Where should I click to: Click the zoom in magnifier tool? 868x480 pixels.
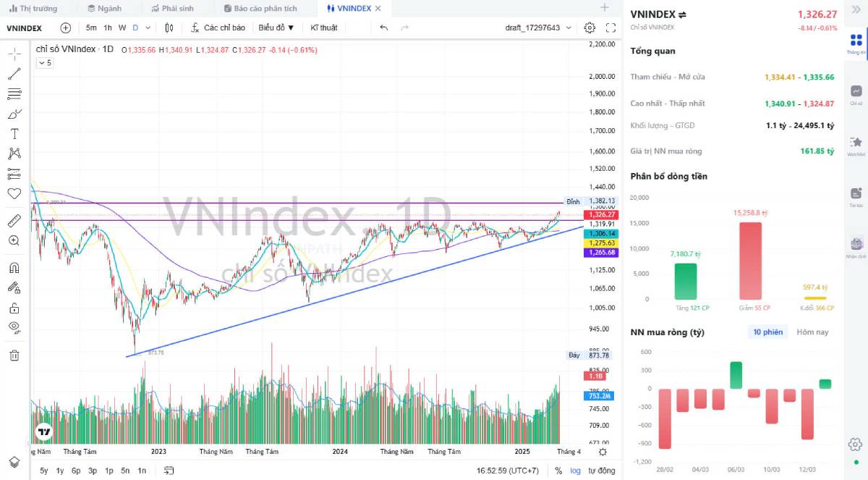pyautogui.click(x=14, y=240)
